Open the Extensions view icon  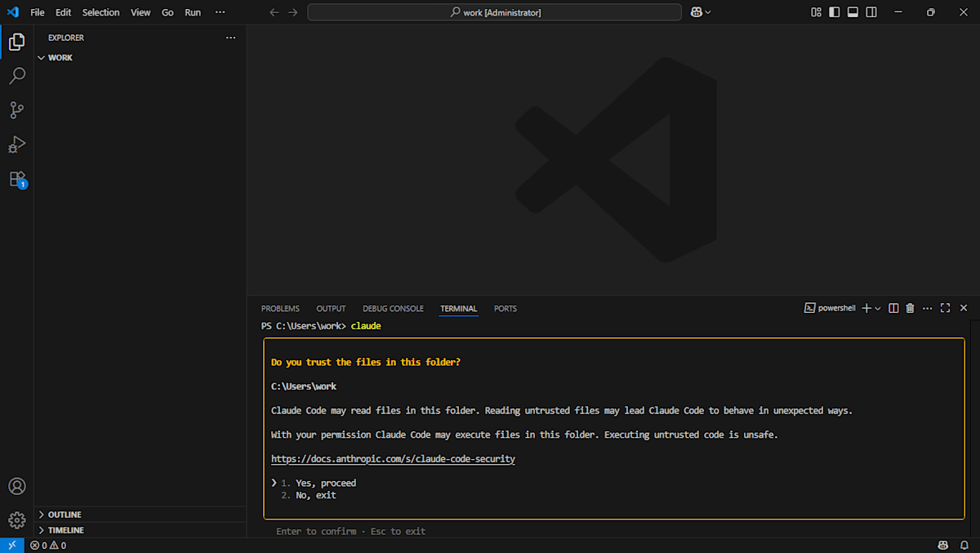click(x=16, y=180)
